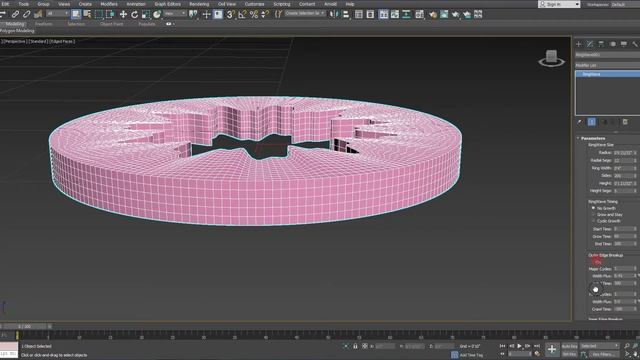Screen dimensions: 640x360
Task: Toggle 3D Snaps
Action: click(231, 14)
